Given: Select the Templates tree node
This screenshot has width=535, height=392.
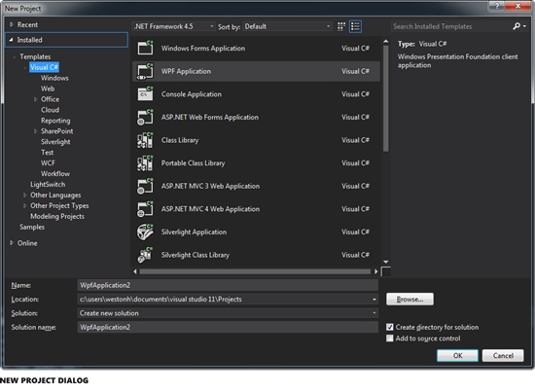Looking at the screenshot, I should click(x=35, y=56).
